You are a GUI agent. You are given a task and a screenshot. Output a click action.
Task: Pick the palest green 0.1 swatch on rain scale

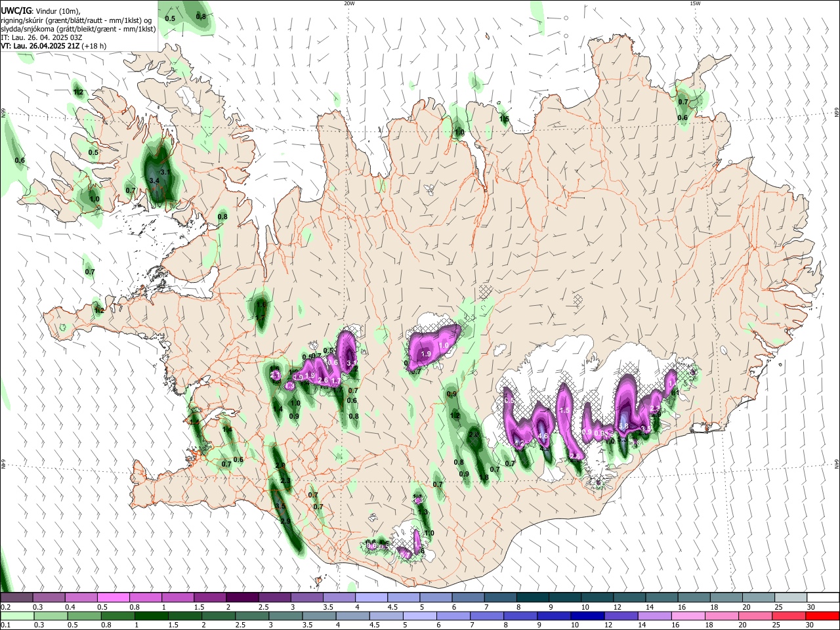click(16, 616)
